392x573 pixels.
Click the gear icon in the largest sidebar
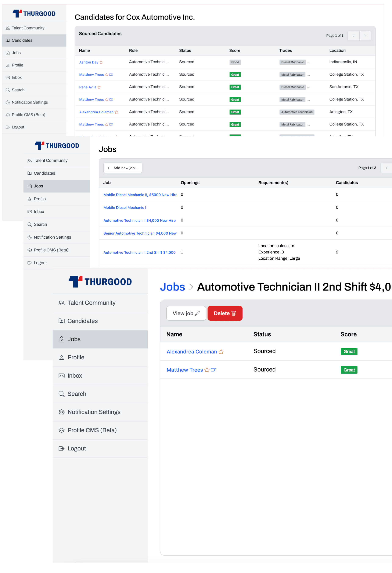point(61,412)
